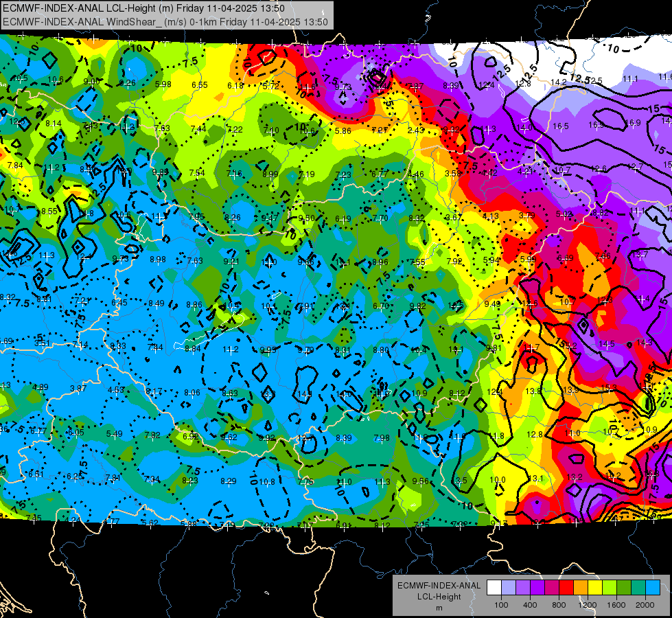This screenshot has width=672, height=618.
Task: Click the wind shear value '2.43'
Action: (x=416, y=130)
